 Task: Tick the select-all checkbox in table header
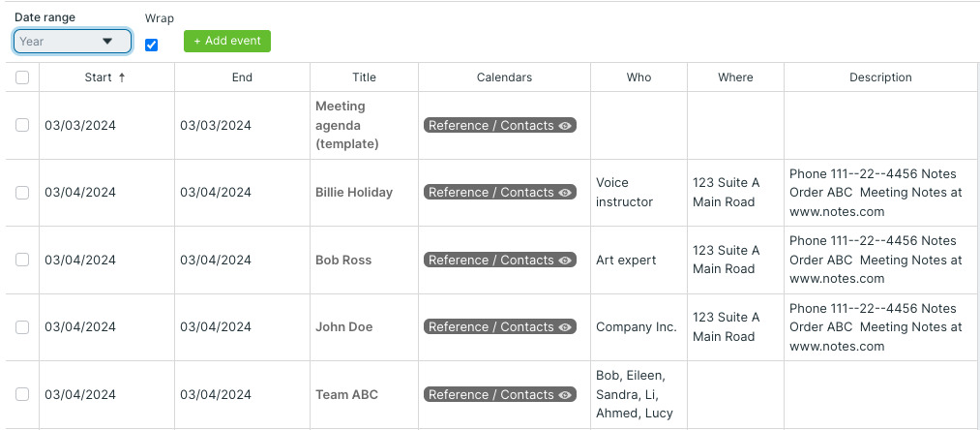tap(22, 77)
